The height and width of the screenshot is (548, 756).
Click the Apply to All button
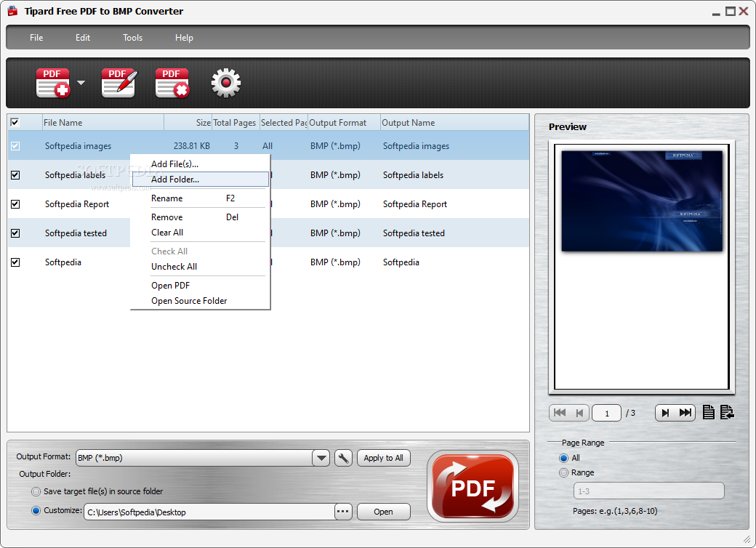tap(383, 458)
